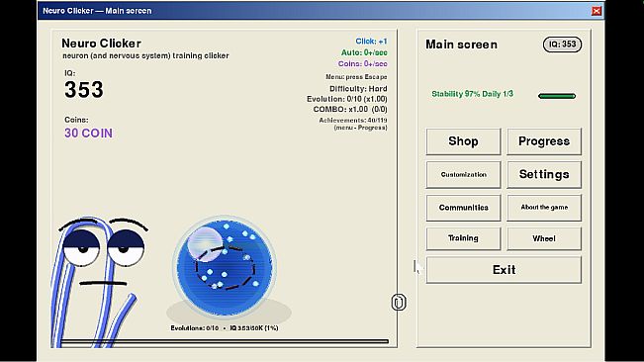The image size is (644, 362).
Task: Click the '30 COIN' coins value
Action: tap(88, 133)
